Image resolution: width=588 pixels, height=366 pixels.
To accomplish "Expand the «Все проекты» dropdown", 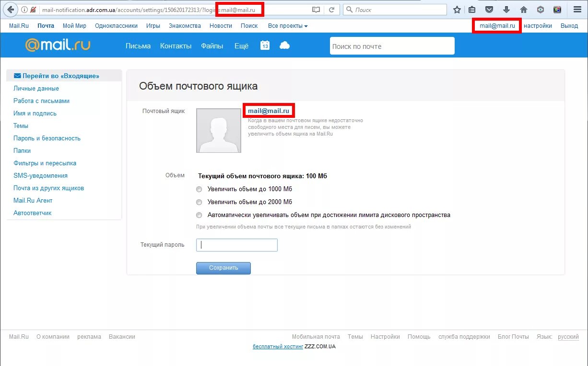I will click(x=288, y=26).
